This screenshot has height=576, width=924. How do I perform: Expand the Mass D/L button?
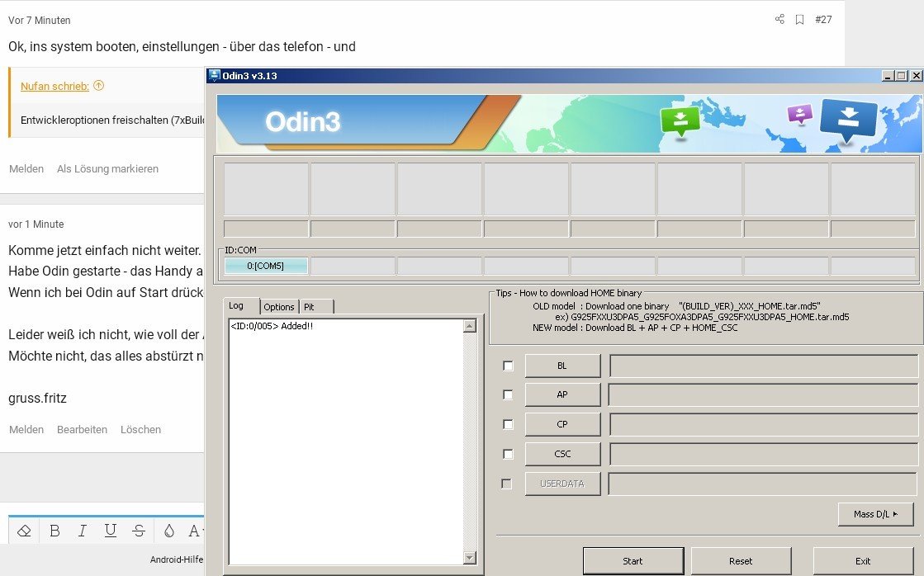pyautogui.click(x=875, y=514)
